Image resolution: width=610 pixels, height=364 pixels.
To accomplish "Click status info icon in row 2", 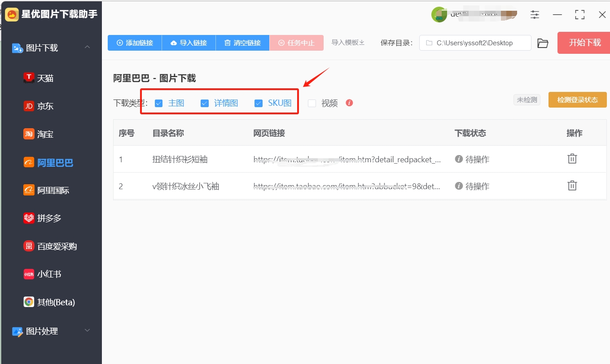I will (x=459, y=186).
